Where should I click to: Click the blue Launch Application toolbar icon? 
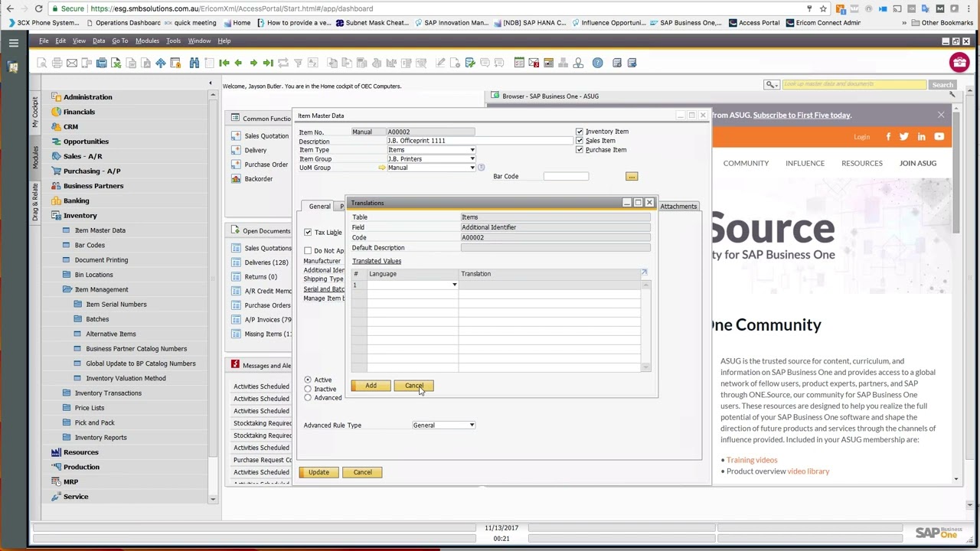click(x=161, y=63)
